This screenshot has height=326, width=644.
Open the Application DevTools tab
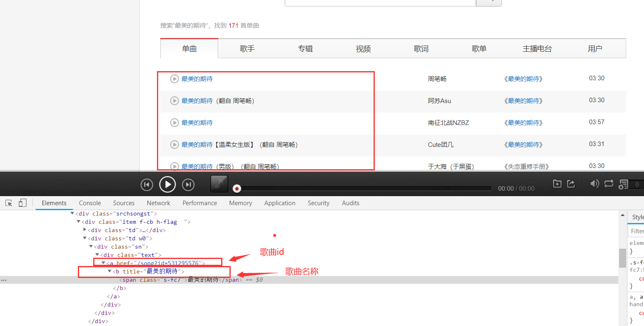[x=280, y=203]
